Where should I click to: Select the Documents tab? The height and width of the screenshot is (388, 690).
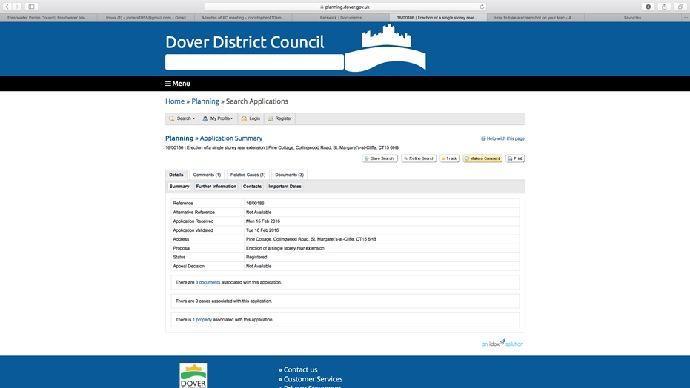pyautogui.click(x=289, y=175)
